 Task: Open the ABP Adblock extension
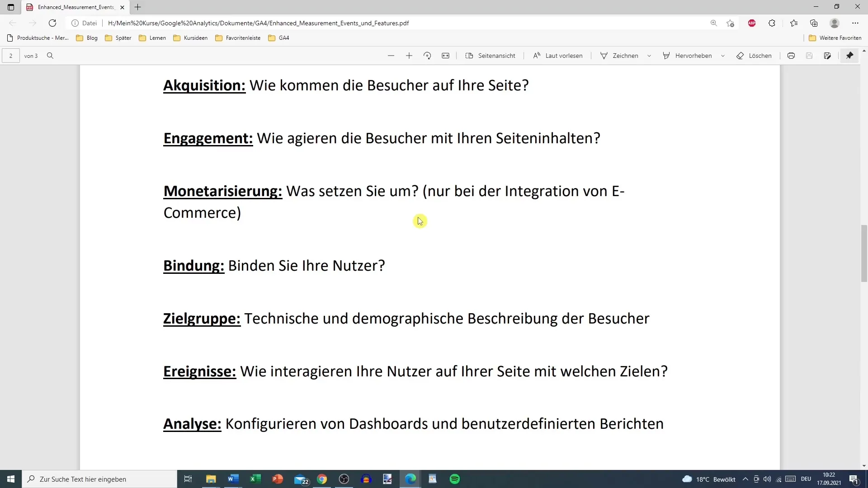pos(752,23)
